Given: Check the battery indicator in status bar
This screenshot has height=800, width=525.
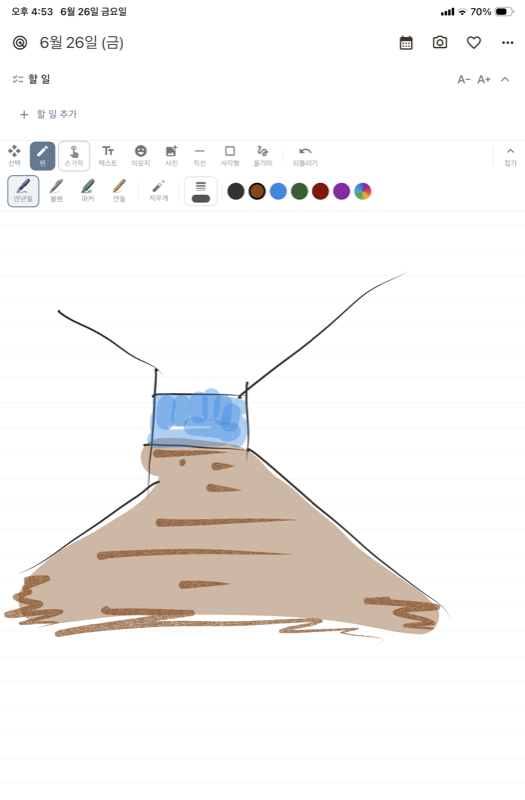Looking at the screenshot, I should (504, 11).
